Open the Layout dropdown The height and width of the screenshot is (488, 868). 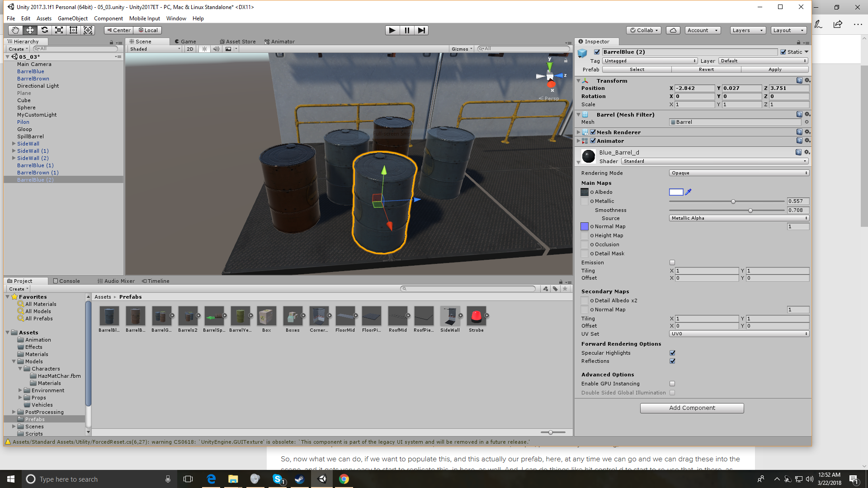click(788, 30)
